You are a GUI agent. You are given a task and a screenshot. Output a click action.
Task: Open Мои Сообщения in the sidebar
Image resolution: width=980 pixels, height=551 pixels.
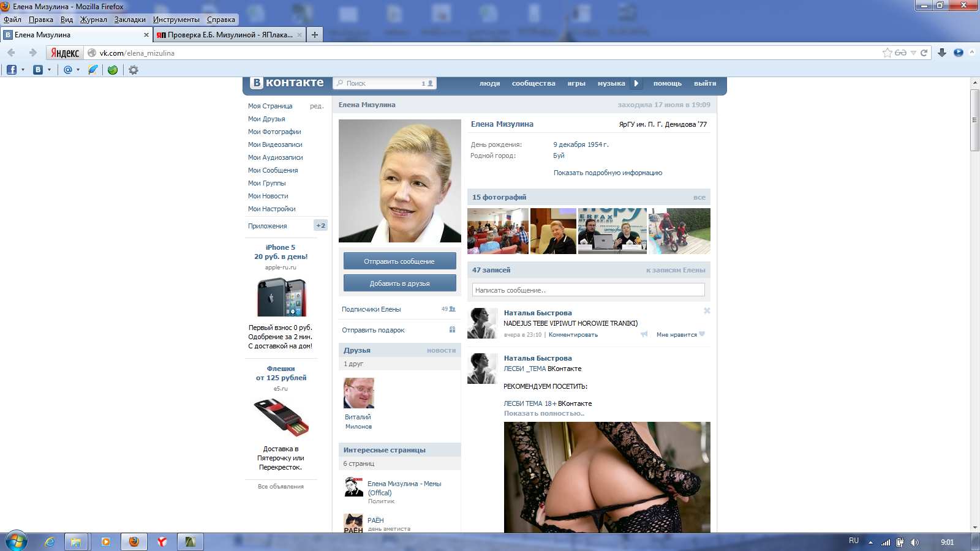[x=273, y=170]
